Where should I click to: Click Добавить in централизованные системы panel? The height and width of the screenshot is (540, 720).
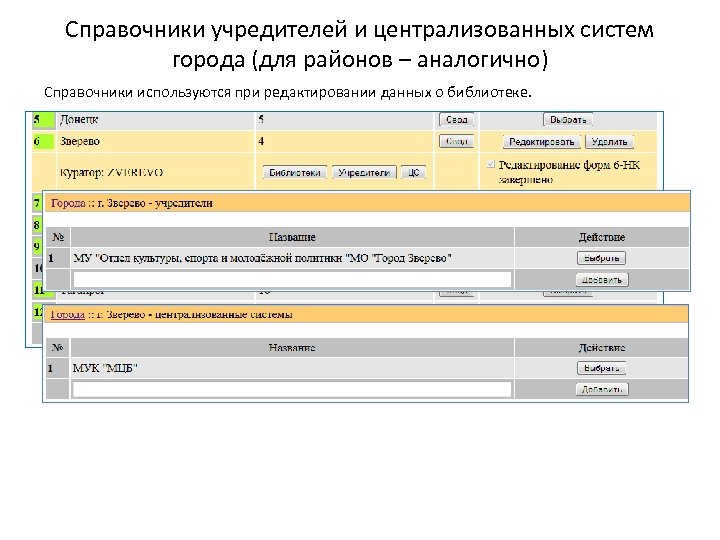click(602, 390)
